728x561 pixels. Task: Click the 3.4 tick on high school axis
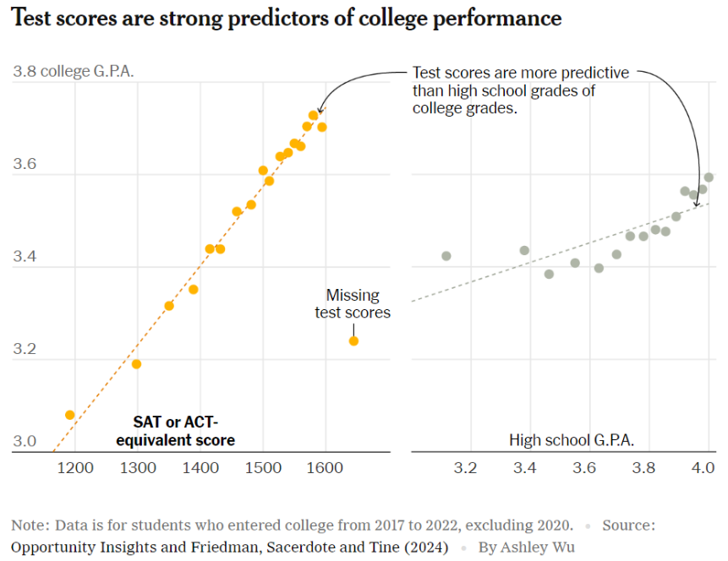(x=524, y=467)
